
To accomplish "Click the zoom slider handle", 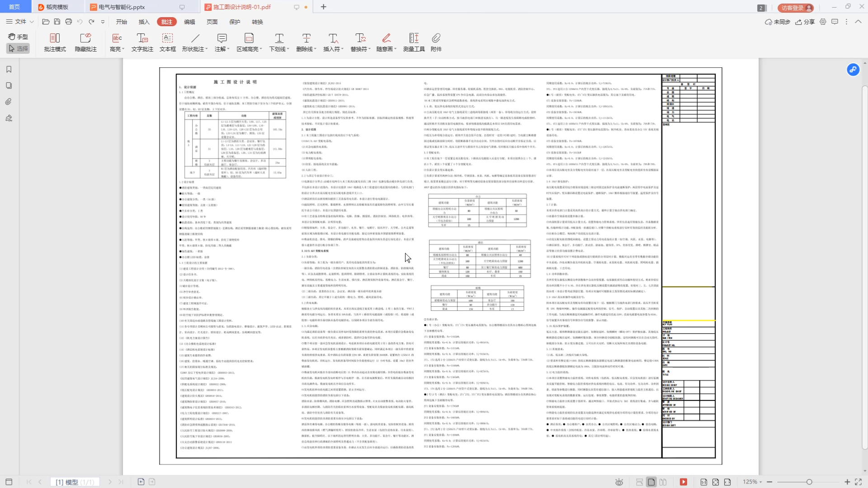I will pyautogui.click(x=809, y=482).
